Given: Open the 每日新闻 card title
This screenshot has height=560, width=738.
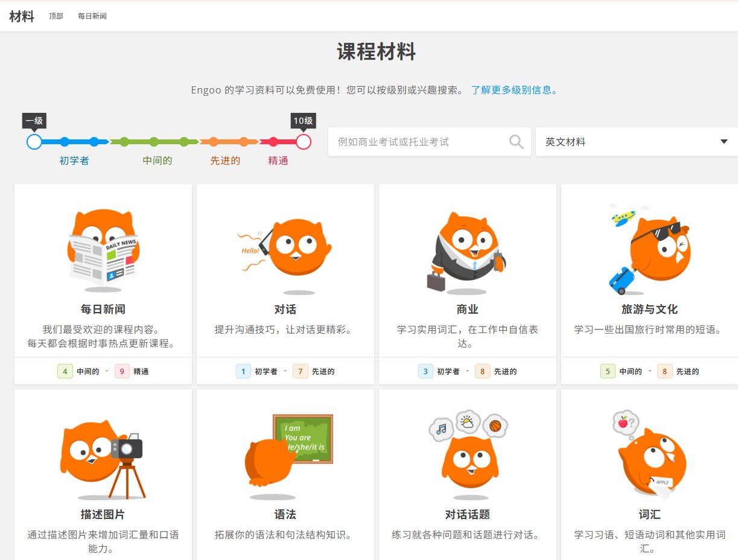Looking at the screenshot, I should coord(103,310).
